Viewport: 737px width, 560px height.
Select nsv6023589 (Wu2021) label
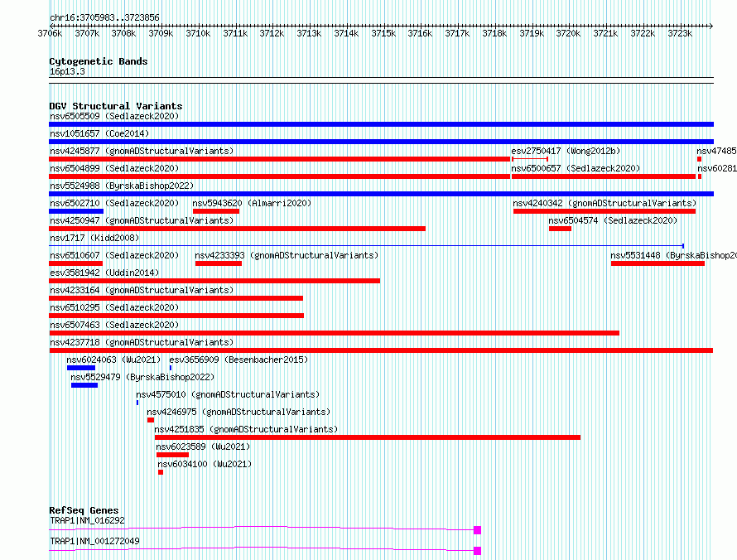pos(203,447)
